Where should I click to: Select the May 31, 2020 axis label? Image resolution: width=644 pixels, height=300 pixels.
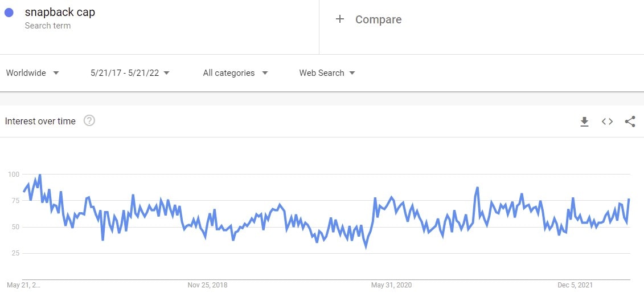click(x=391, y=285)
